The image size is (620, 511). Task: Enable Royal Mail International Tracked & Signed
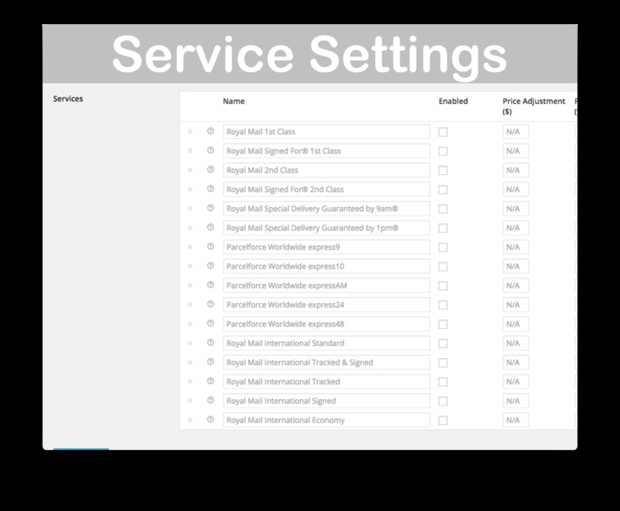[x=443, y=363]
